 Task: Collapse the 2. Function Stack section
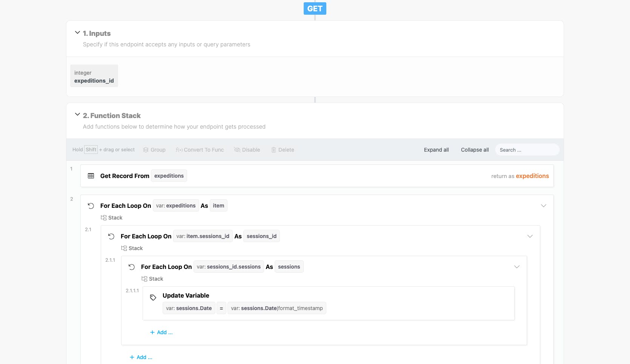pyautogui.click(x=77, y=115)
